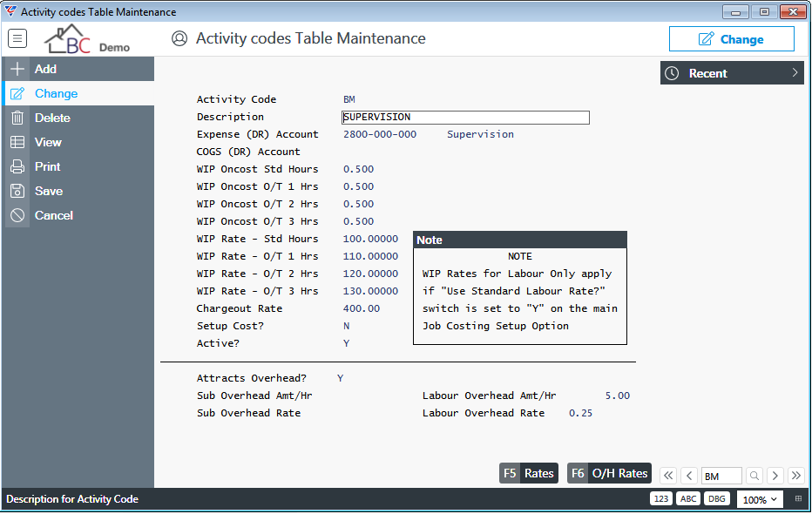Go to the last record arrow
Viewport: 812px width, 514px height.
point(796,475)
